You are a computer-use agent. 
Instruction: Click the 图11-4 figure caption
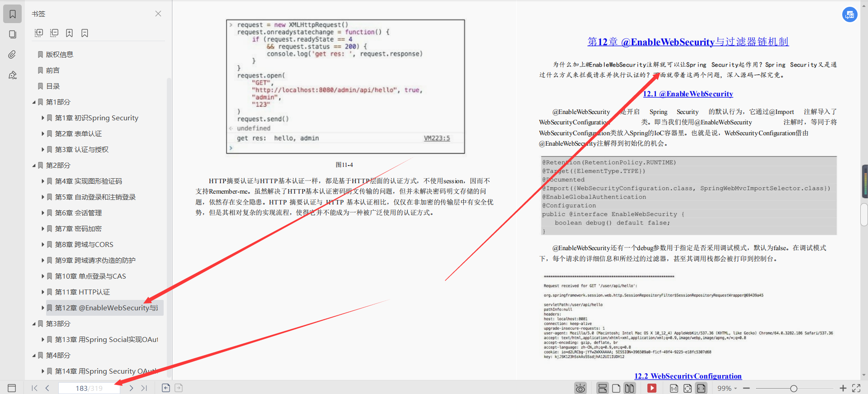tap(344, 165)
